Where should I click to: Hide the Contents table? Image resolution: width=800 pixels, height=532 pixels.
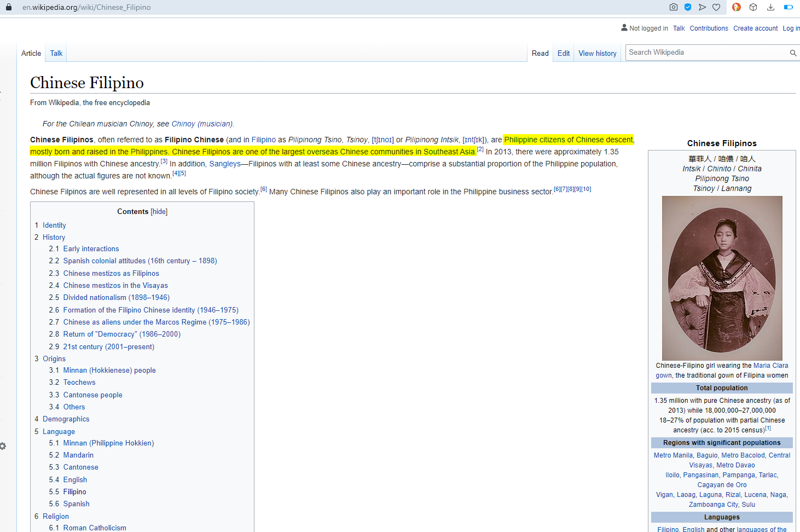tap(159, 211)
